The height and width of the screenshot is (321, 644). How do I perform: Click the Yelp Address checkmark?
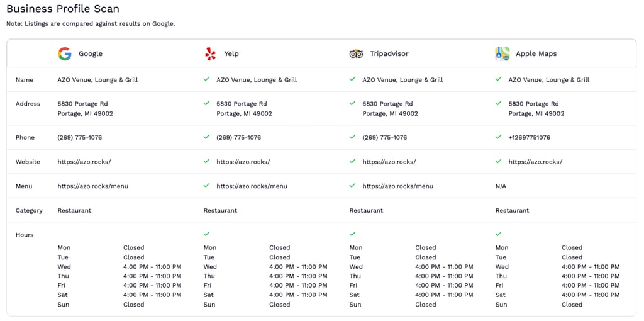pyautogui.click(x=206, y=103)
